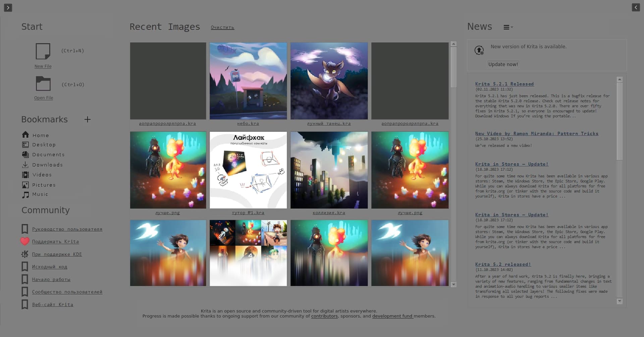Image resolution: width=644 pixels, height=337 pixels.
Task: Click the bookmark icon next to Сообщество пользователей
Action: click(25, 292)
